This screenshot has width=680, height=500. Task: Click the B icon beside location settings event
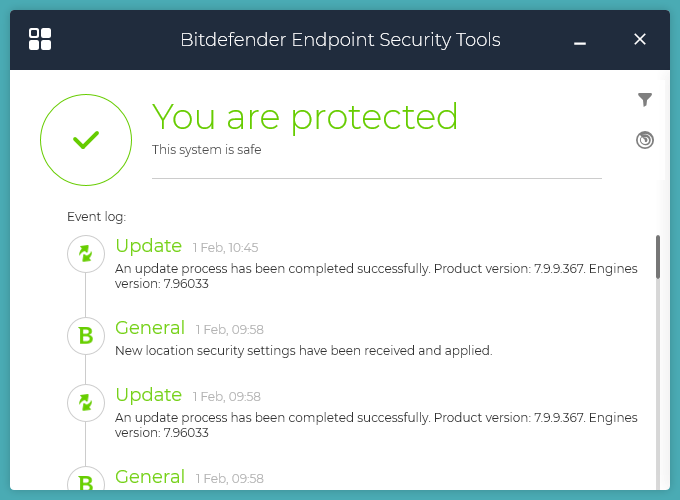click(86, 336)
